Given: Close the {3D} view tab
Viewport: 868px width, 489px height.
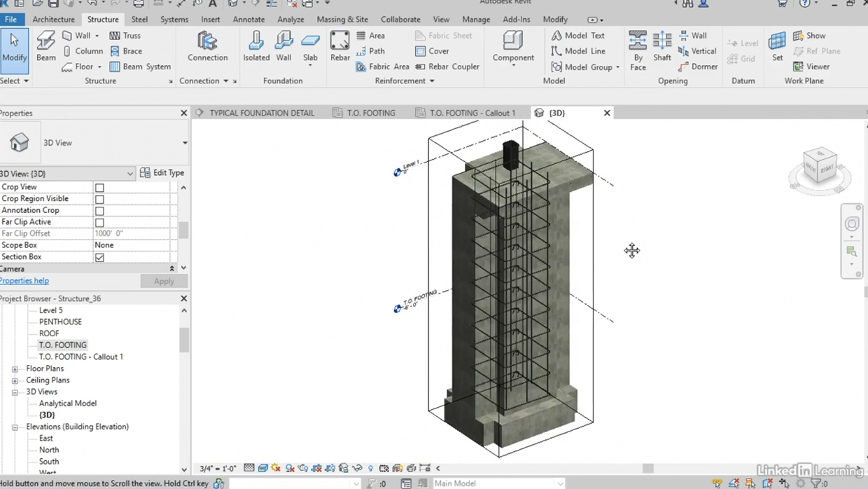Looking at the screenshot, I should point(607,113).
